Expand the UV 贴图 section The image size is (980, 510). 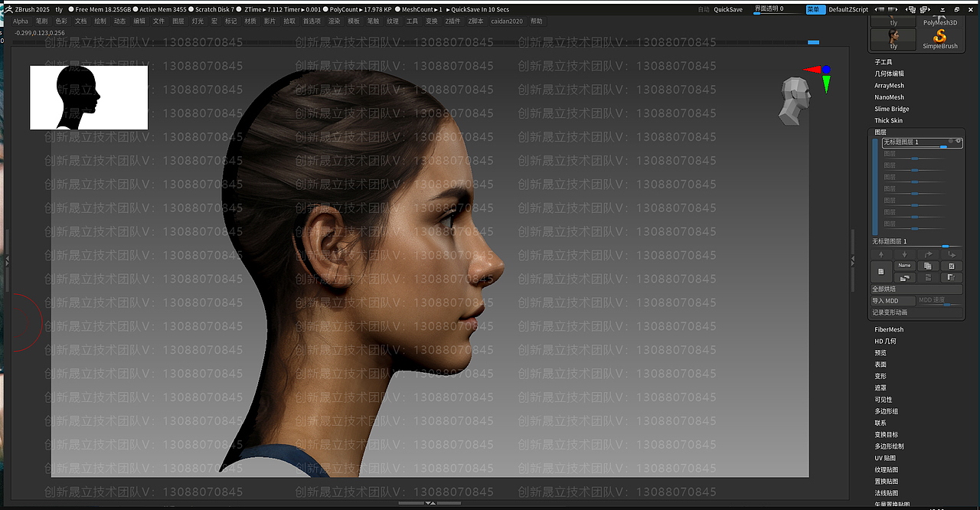887,458
